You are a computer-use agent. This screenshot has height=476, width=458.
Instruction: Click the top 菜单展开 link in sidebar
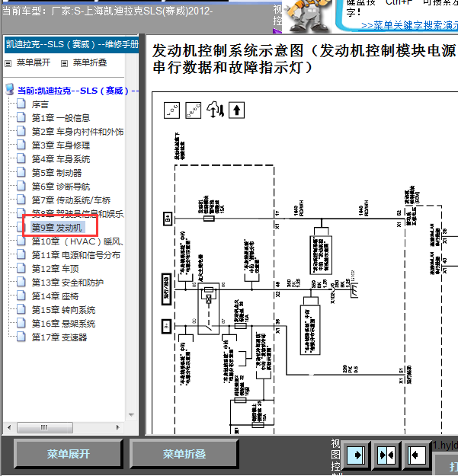tap(33, 63)
